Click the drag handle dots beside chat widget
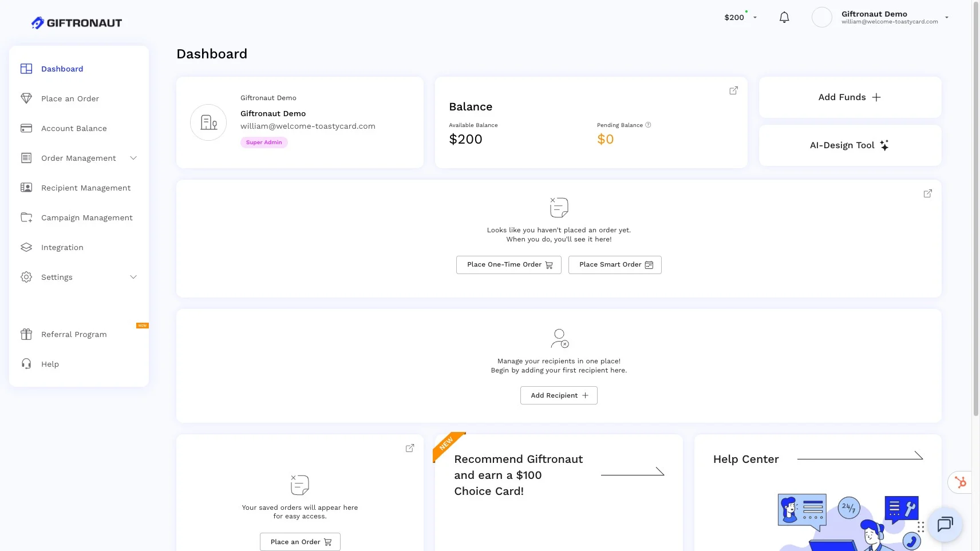 point(921,527)
